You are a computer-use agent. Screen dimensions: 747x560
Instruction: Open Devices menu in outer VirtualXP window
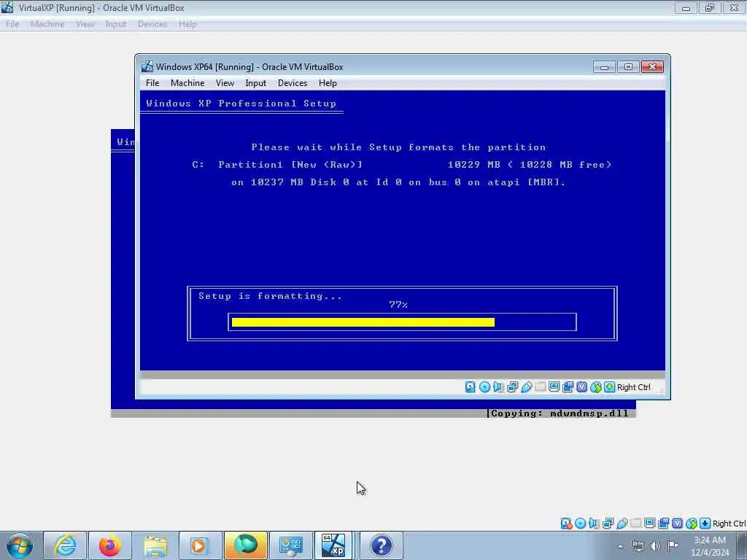152,24
